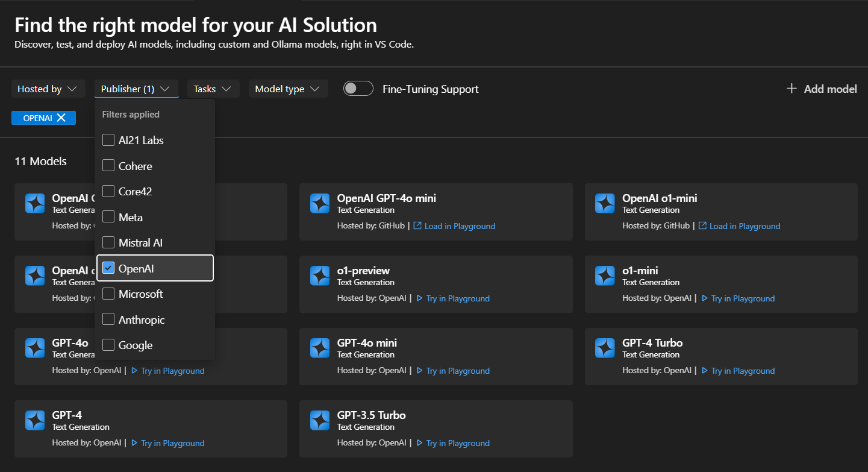Expand the Tasks filter dropdown
The height and width of the screenshot is (472, 868).
(x=213, y=89)
